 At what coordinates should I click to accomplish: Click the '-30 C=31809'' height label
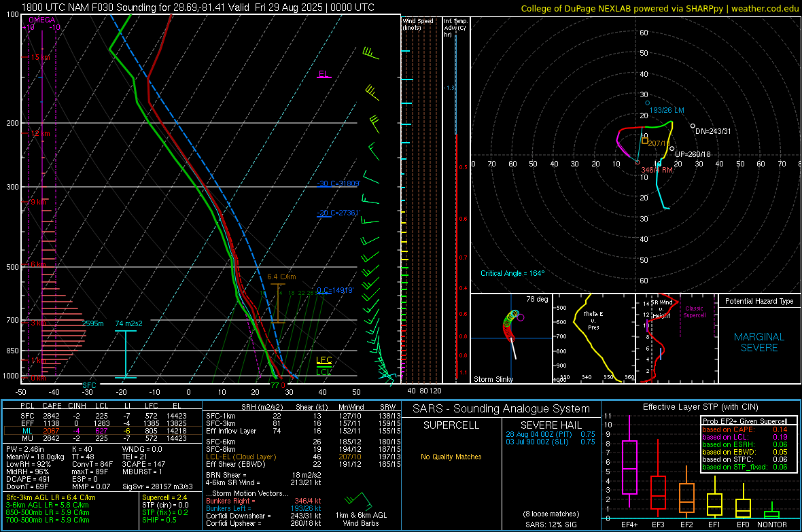pyautogui.click(x=338, y=183)
